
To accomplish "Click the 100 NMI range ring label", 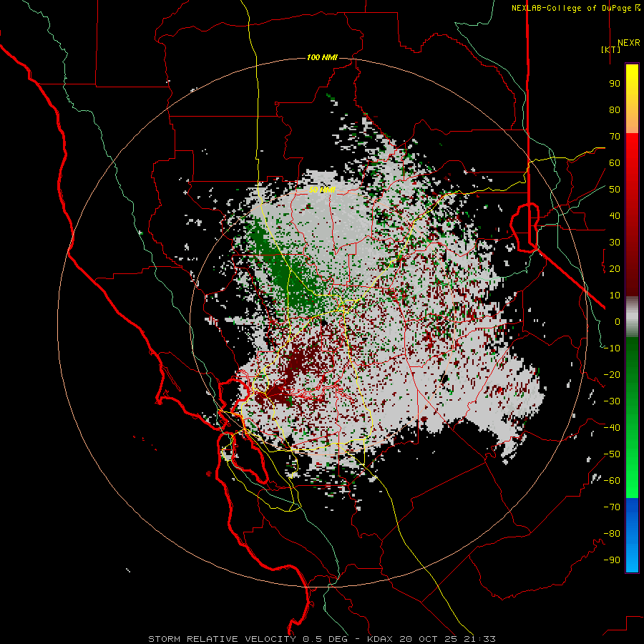I will click(x=322, y=57).
